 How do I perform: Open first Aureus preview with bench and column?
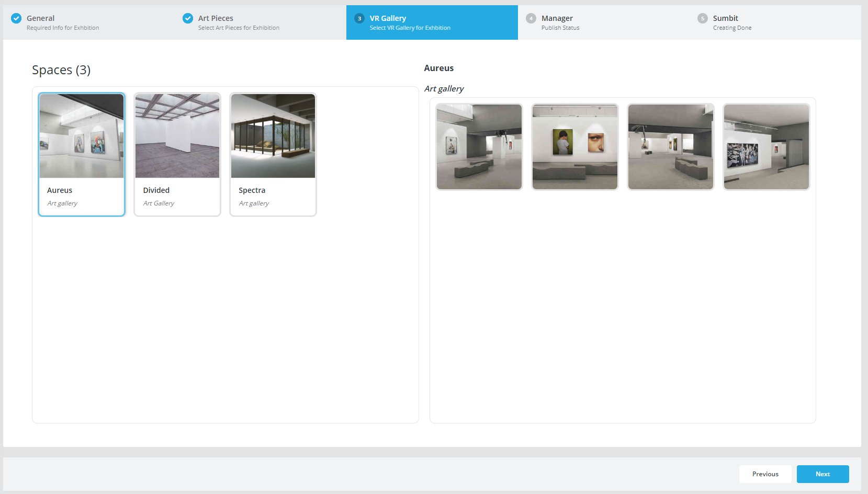[479, 147]
